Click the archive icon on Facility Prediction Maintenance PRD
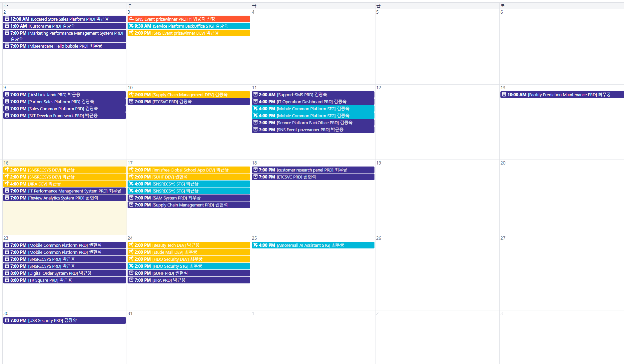The height and width of the screenshot is (364, 624). tap(504, 95)
